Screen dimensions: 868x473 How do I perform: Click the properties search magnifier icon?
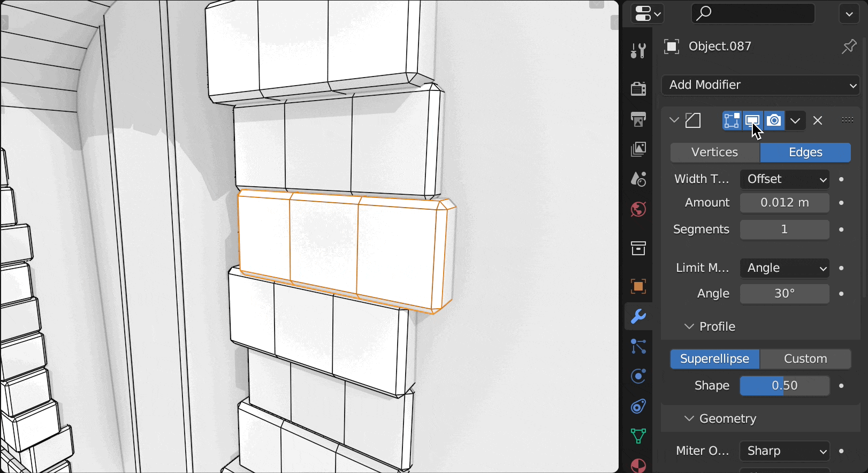pos(704,13)
